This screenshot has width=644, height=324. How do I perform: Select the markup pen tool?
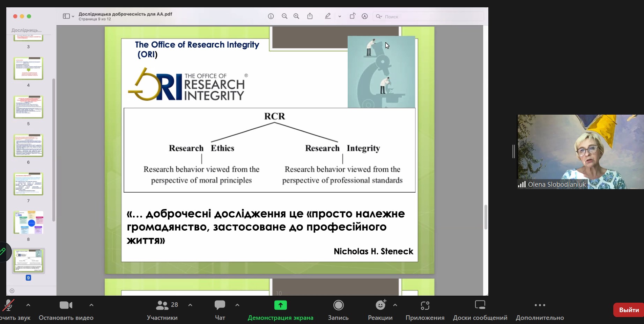tap(328, 16)
